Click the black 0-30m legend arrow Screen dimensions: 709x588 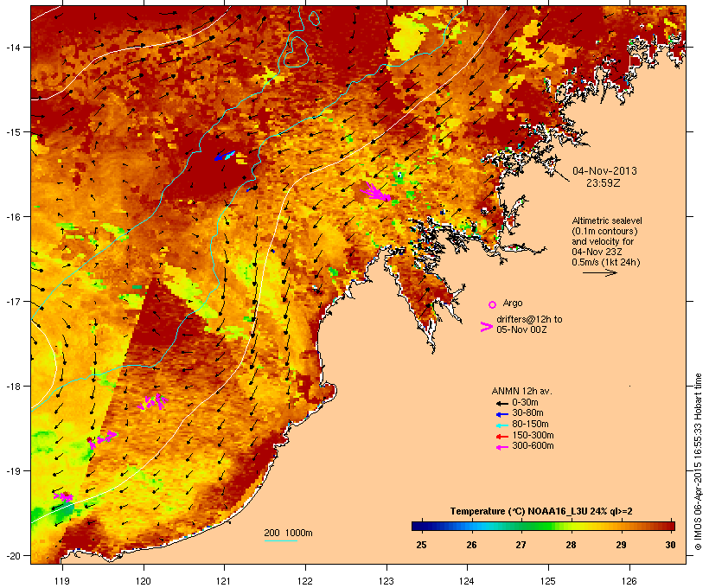tap(501, 403)
